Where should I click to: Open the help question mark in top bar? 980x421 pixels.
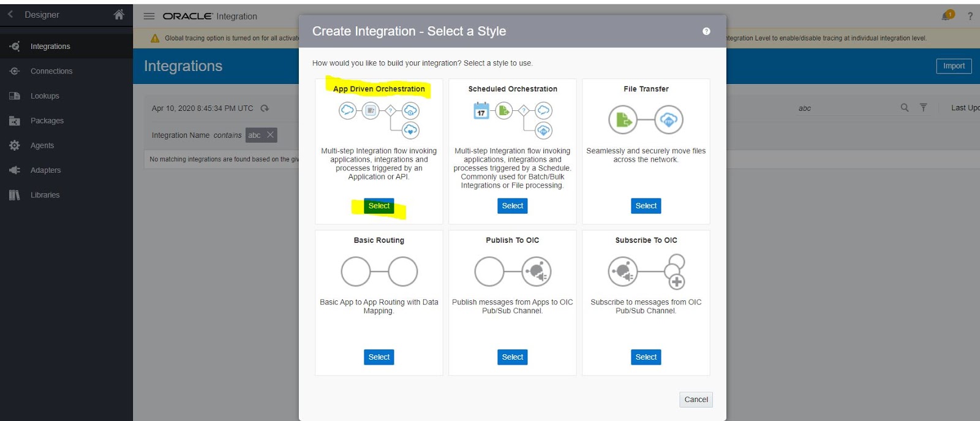point(970,17)
